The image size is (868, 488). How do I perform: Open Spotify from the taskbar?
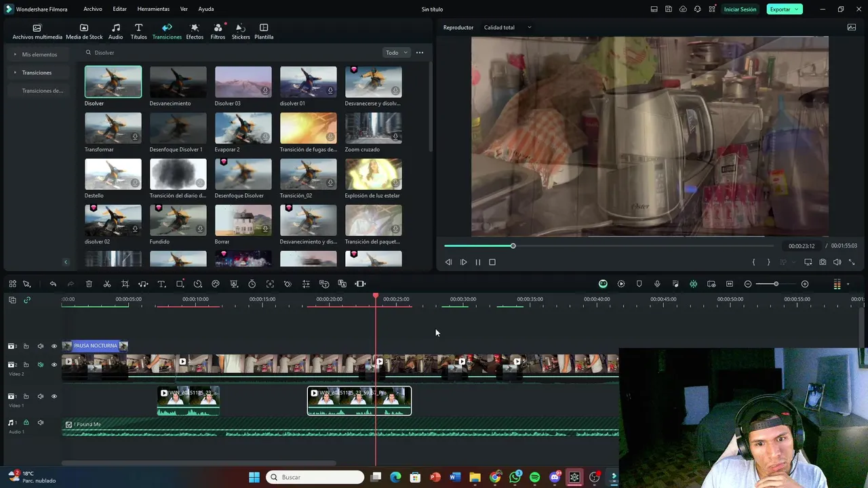click(x=534, y=477)
